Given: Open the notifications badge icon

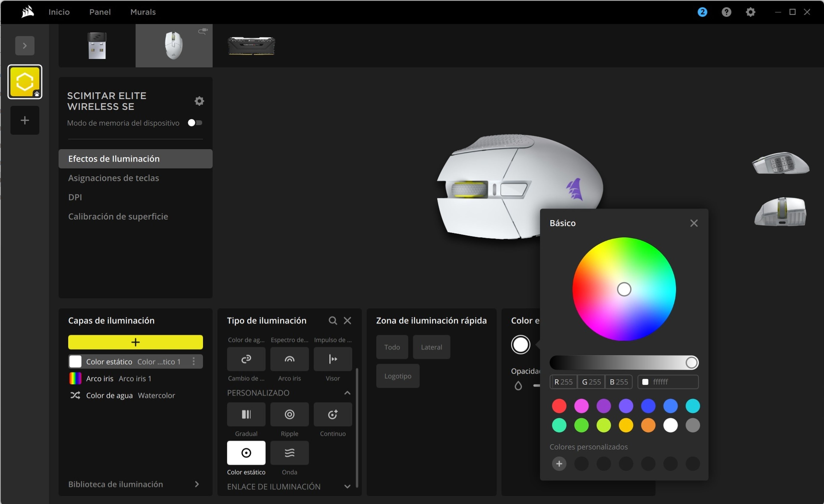Looking at the screenshot, I should point(702,12).
